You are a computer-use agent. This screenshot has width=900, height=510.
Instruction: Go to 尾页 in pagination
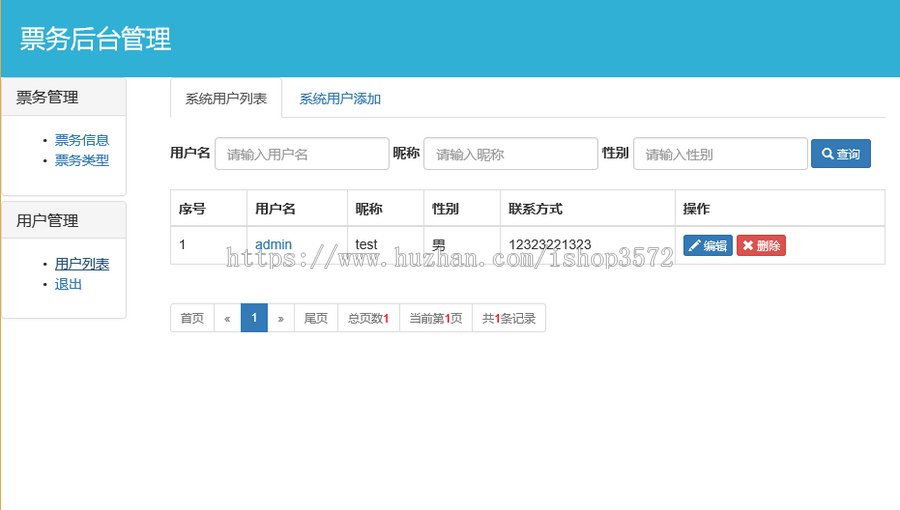316,318
